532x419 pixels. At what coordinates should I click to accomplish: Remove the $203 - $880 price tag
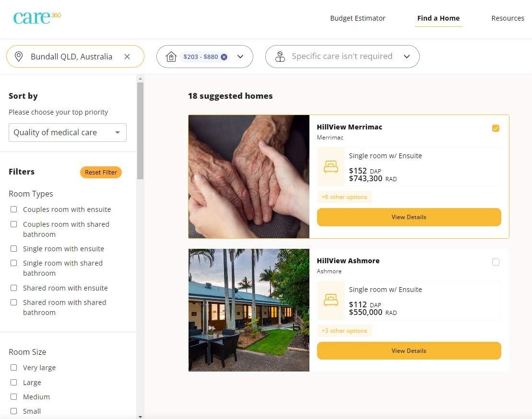225,56
